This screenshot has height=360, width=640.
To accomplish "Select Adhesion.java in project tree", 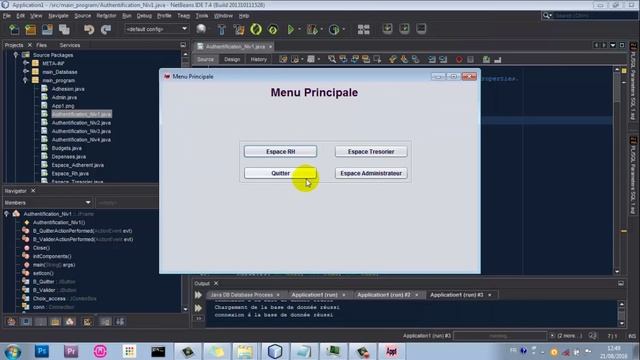I will 68,89.
